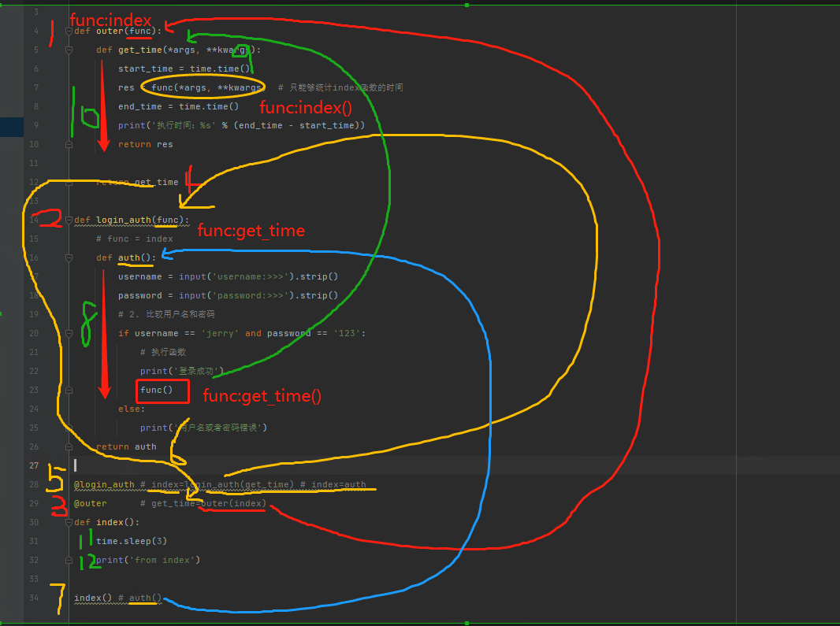Viewport: 840px width, 626px height.
Task: Place cursor on func() inside red box
Action: tap(157, 391)
